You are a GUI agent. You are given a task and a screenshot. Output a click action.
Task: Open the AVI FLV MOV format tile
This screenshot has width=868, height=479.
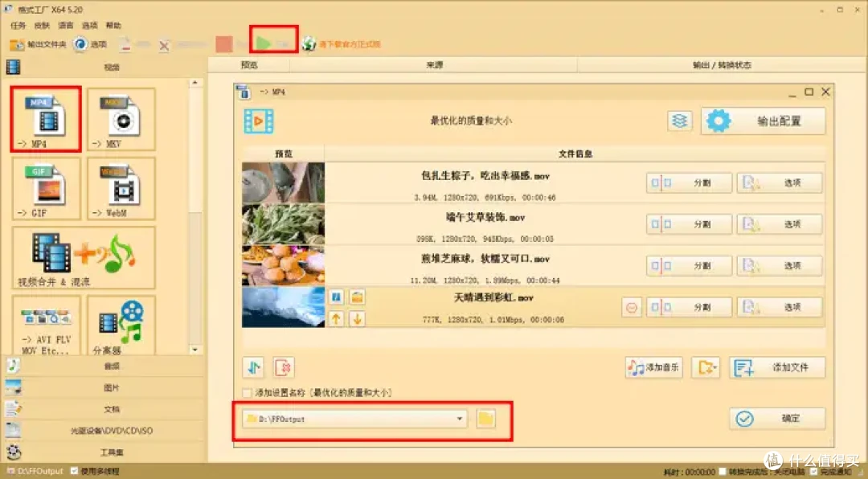click(x=46, y=325)
